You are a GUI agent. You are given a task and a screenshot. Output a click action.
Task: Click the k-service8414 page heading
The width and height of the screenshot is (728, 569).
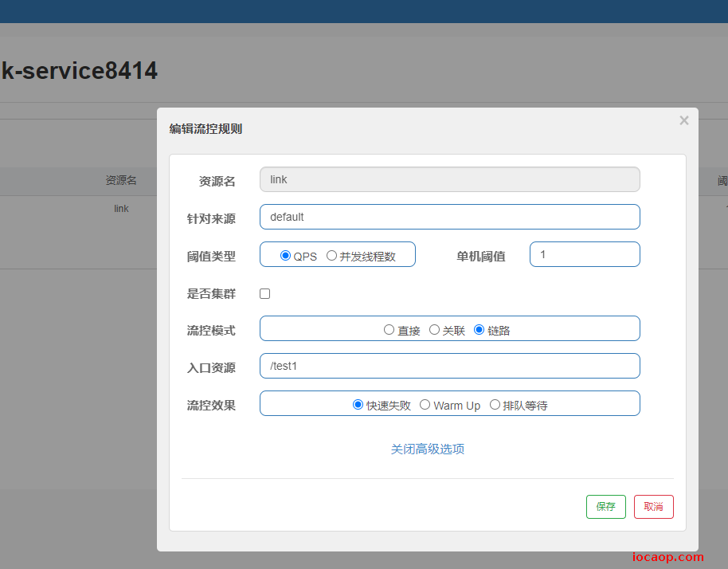[x=80, y=71]
